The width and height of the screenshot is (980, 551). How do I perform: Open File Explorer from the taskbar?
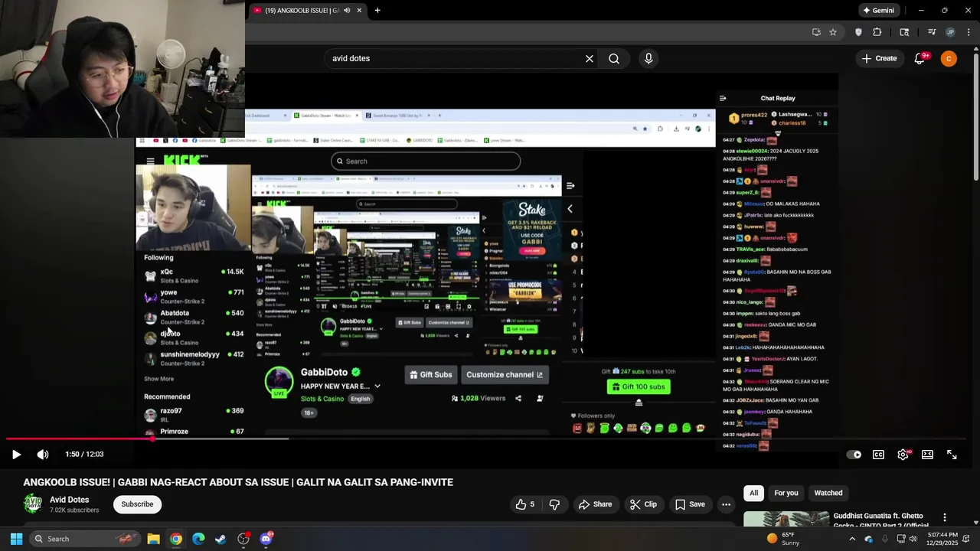pos(153,539)
